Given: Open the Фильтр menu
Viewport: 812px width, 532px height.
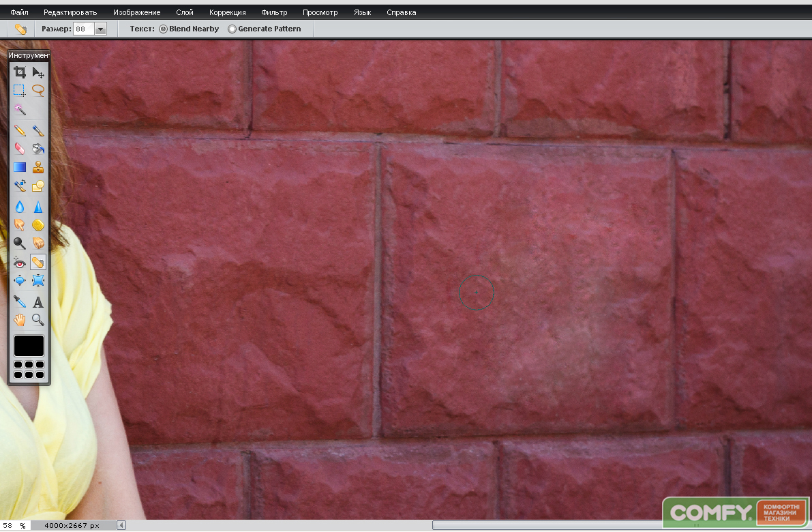Looking at the screenshot, I should 274,12.
